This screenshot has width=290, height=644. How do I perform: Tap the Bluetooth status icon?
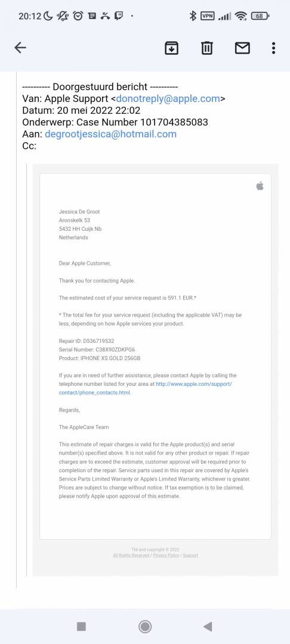(193, 16)
